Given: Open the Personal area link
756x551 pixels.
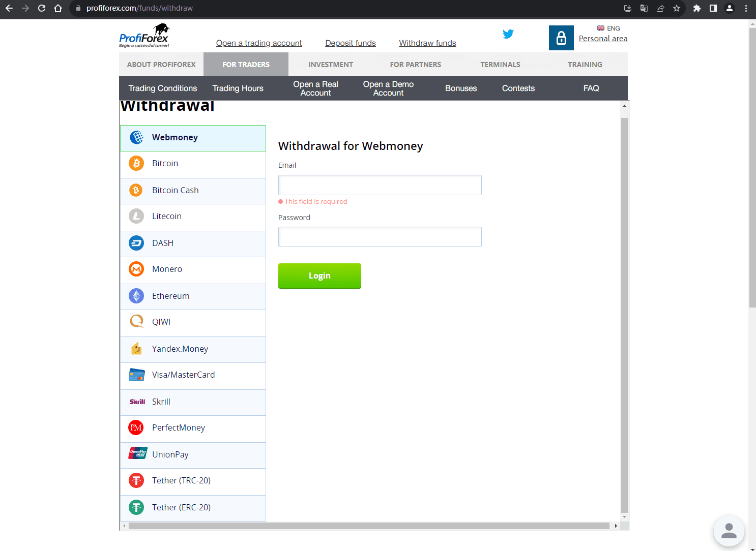Looking at the screenshot, I should (603, 39).
